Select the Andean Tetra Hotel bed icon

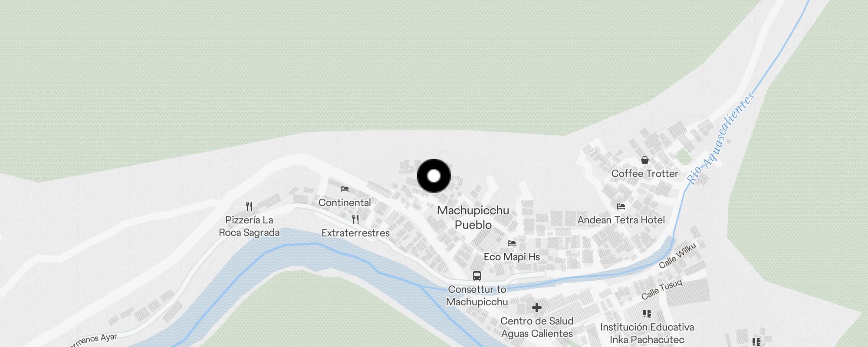click(621, 206)
